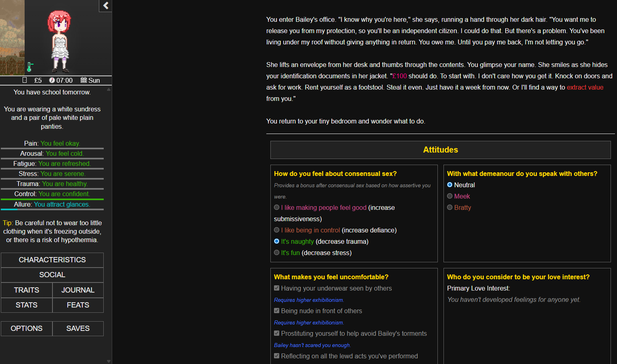Viewport: 617px width, 364px height.
Task: View the STATS screen
Action: tap(27, 305)
